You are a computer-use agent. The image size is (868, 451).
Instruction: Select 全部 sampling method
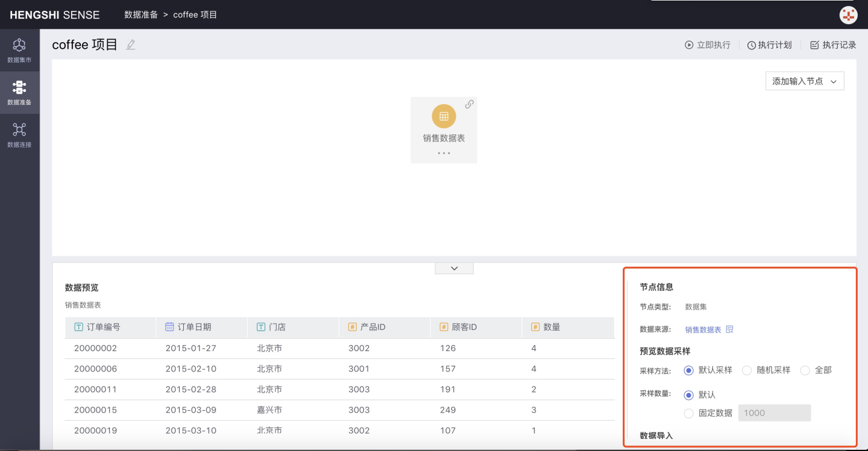[805, 370]
